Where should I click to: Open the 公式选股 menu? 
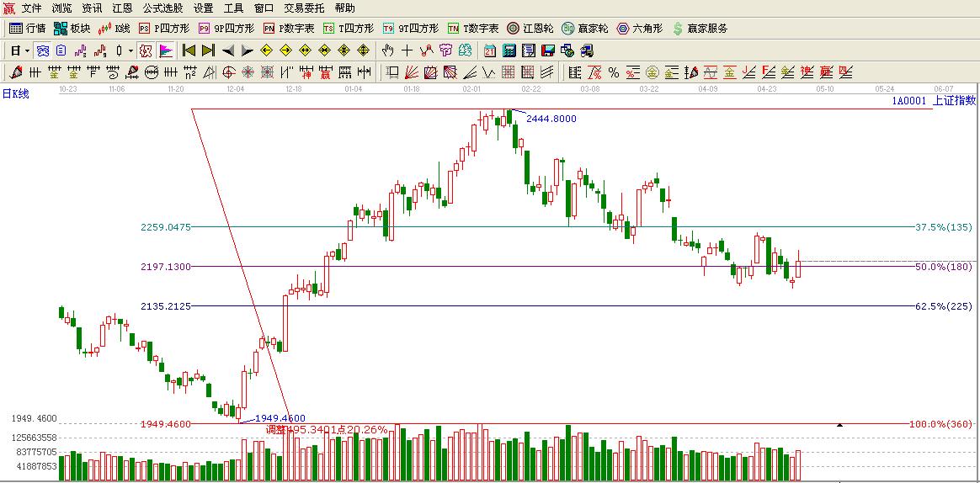(162, 8)
